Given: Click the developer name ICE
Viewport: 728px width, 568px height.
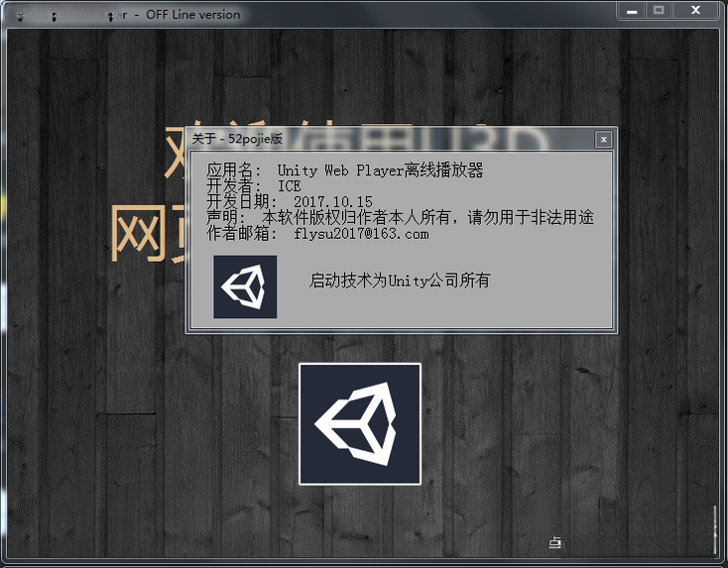Looking at the screenshot, I should (290, 186).
